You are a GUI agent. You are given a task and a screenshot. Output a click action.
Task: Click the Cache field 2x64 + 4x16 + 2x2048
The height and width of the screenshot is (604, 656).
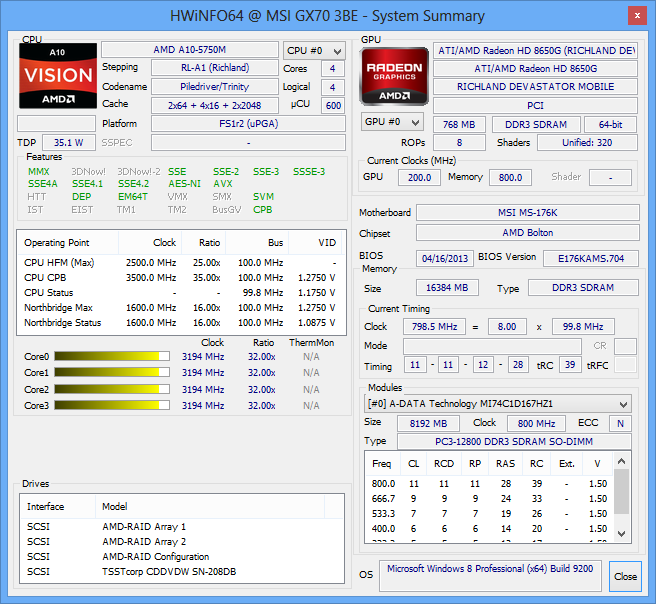pyautogui.click(x=215, y=105)
